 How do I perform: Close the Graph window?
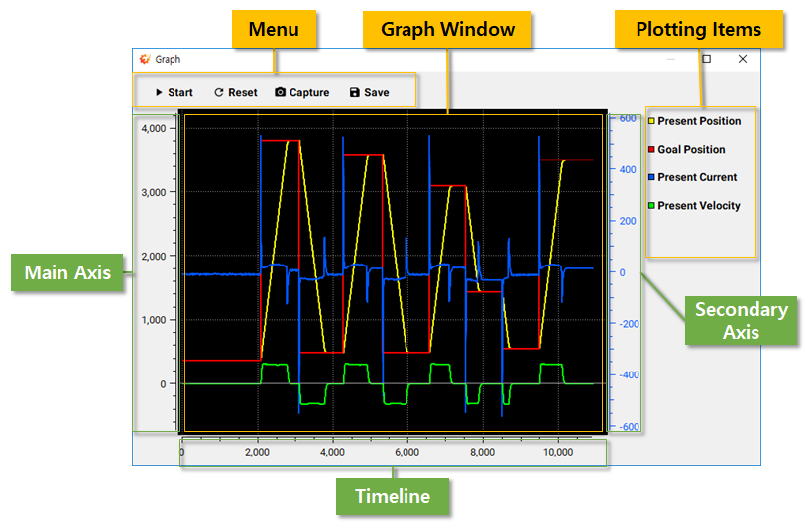tap(742, 59)
